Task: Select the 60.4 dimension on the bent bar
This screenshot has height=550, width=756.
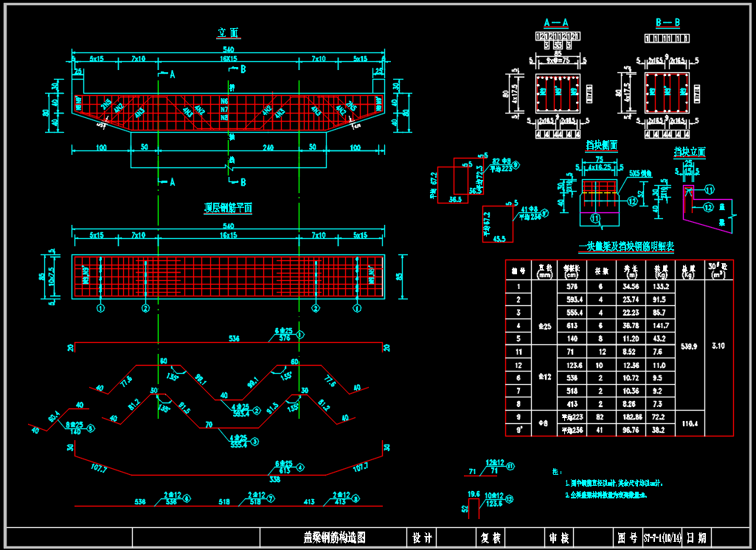Action: (54, 414)
